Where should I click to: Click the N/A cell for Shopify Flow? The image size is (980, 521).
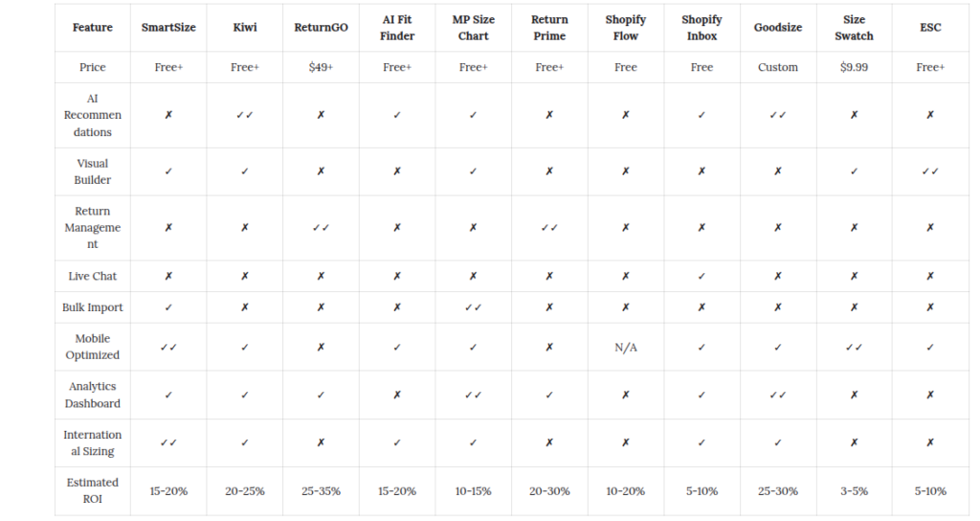click(626, 347)
